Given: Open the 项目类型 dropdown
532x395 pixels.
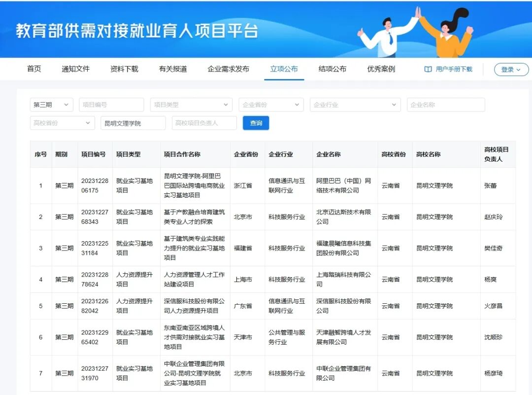Looking at the screenshot, I should (191, 105).
